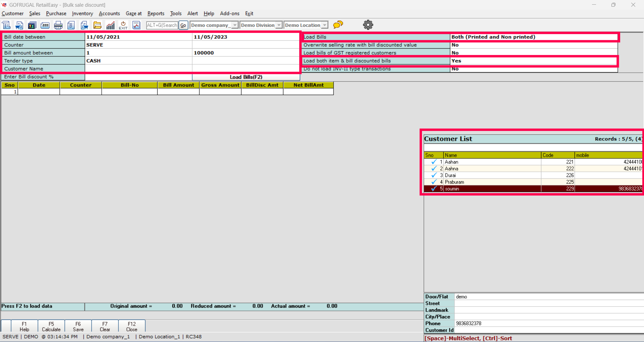The image size is (644, 342).
Task: Click the maximum bill amount 100000 field
Action: [246, 53]
